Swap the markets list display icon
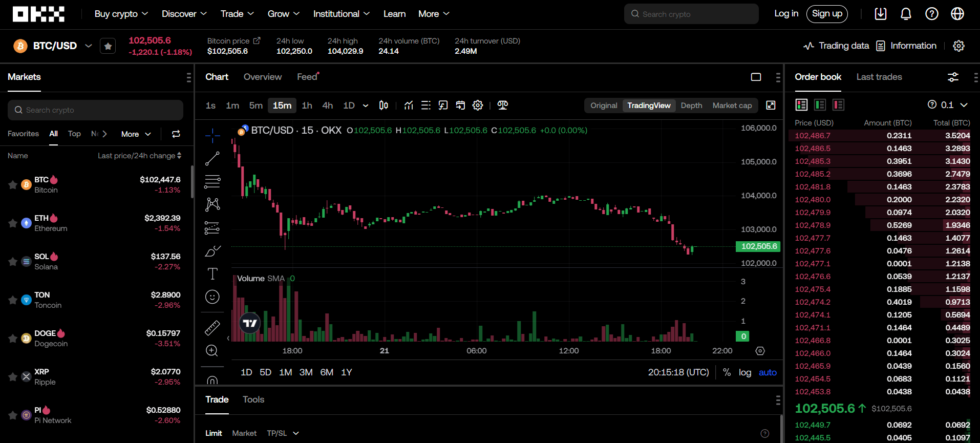 click(176, 134)
